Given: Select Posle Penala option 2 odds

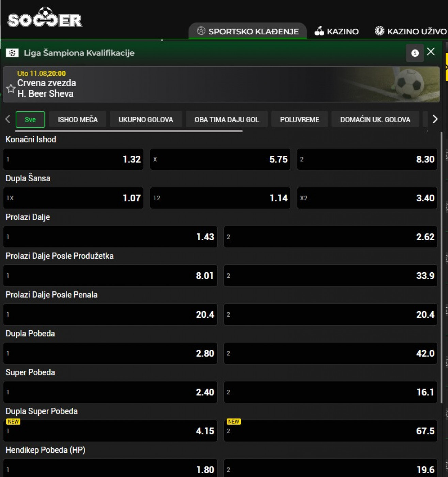Looking at the screenshot, I should 330,314.
